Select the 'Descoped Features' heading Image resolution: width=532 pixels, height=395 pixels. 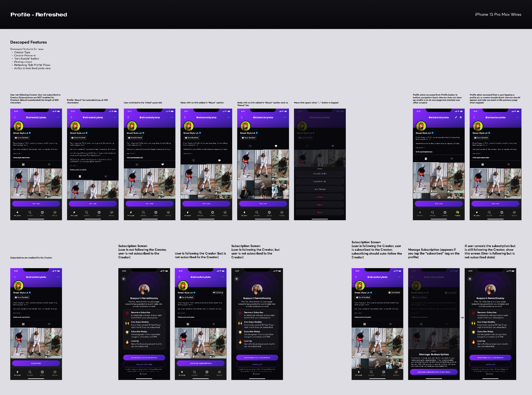[29, 42]
